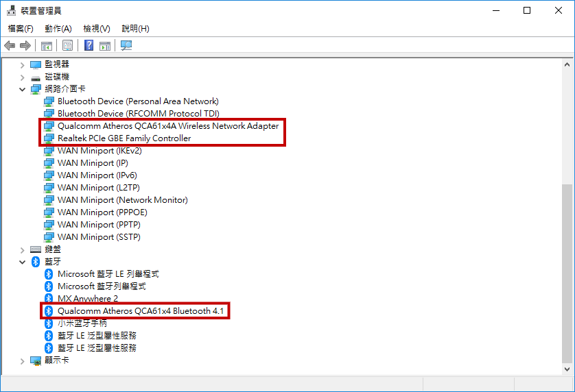Viewport: 575px width, 392px height.
Task: Select WAN Miniport (PPTP) entry
Action: point(99,225)
